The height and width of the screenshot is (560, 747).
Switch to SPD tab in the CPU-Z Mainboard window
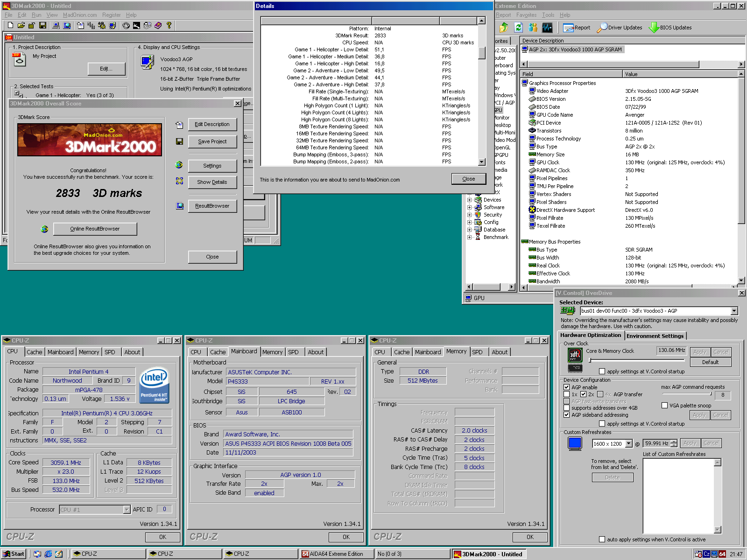[x=293, y=352]
